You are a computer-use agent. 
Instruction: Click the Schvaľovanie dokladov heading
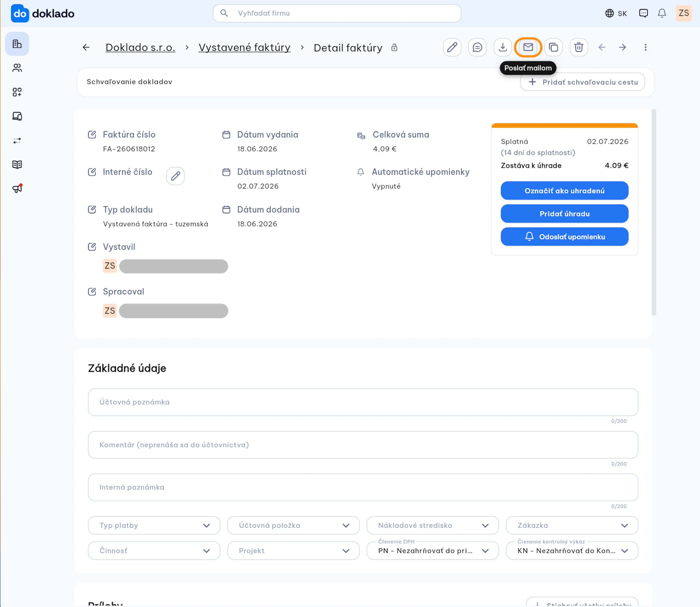[129, 82]
